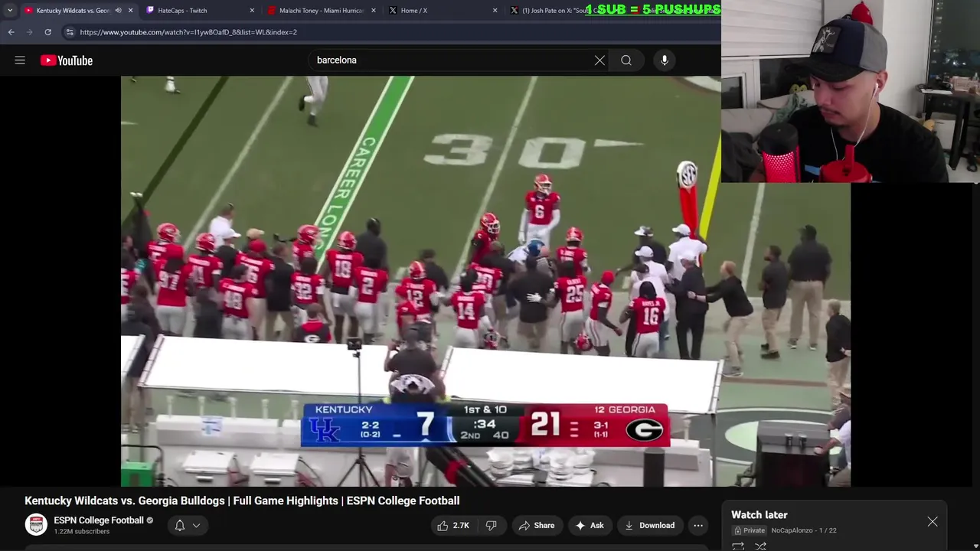View site information icon in address bar

(x=70, y=32)
